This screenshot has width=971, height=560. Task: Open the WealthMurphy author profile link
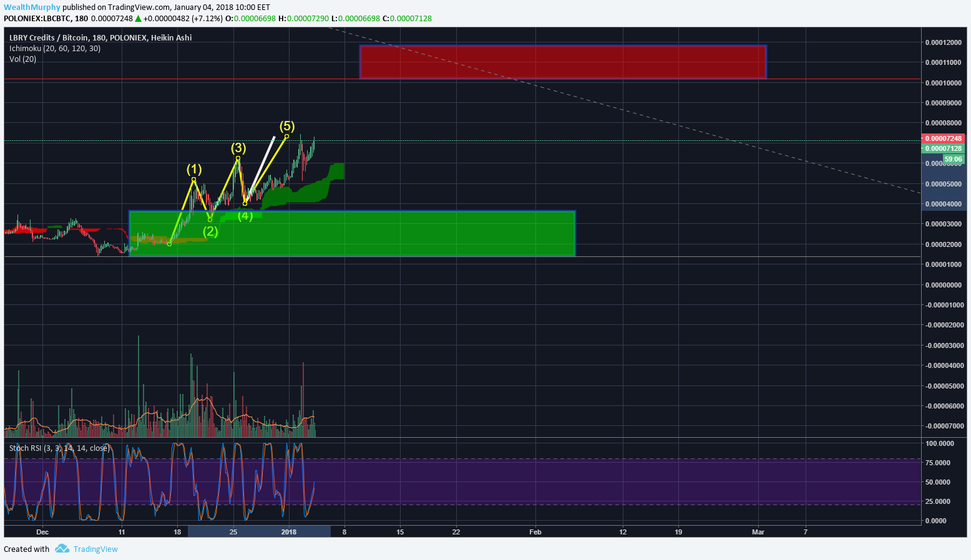click(32, 7)
